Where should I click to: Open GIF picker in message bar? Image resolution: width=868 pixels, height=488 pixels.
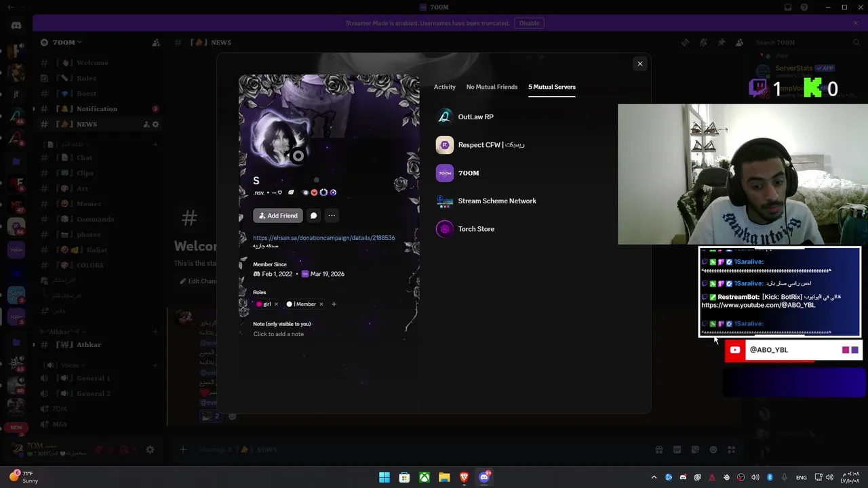[677, 449]
